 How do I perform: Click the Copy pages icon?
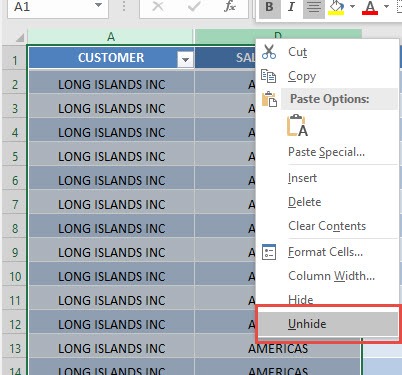[x=268, y=76]
